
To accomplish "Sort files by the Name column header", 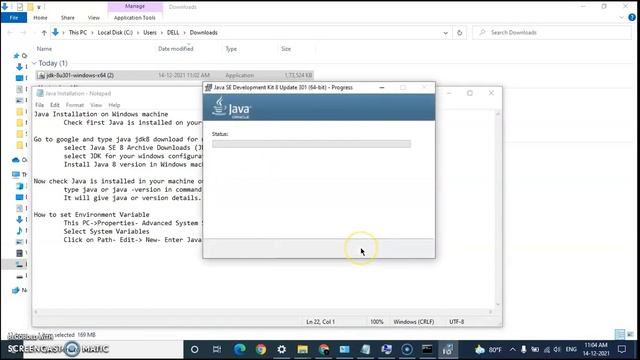I will pos(44,49).
